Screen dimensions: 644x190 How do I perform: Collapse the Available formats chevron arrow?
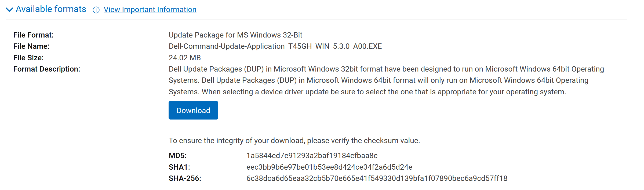[x=9, y=10]
